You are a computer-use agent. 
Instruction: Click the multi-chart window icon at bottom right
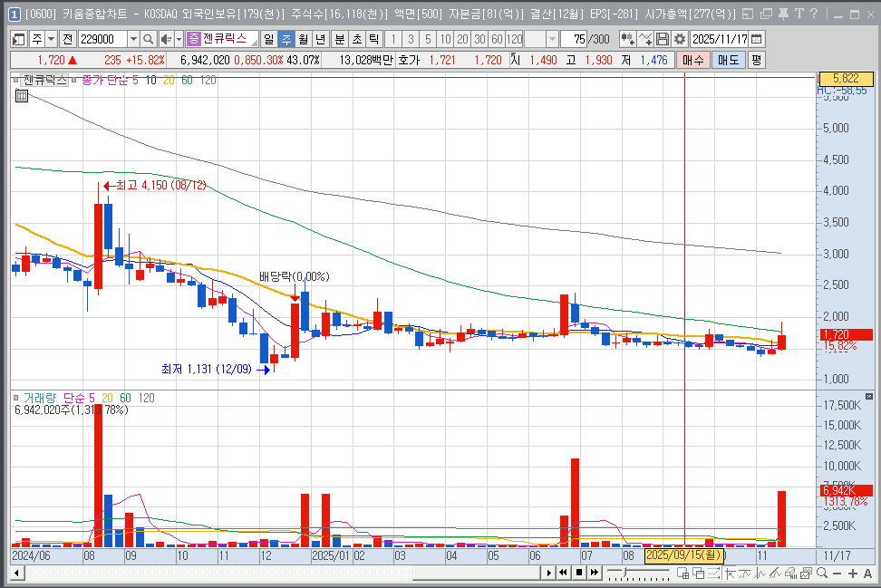click(807, 574)
